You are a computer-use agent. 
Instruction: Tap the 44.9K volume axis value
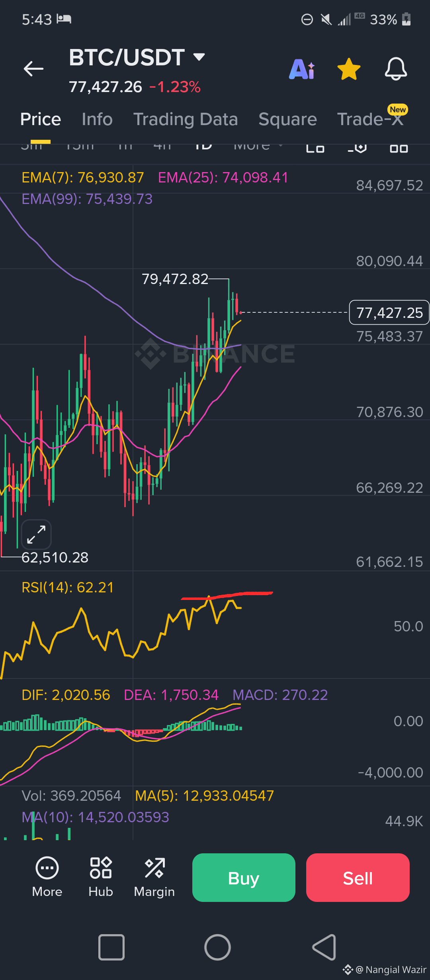(404, 821)
